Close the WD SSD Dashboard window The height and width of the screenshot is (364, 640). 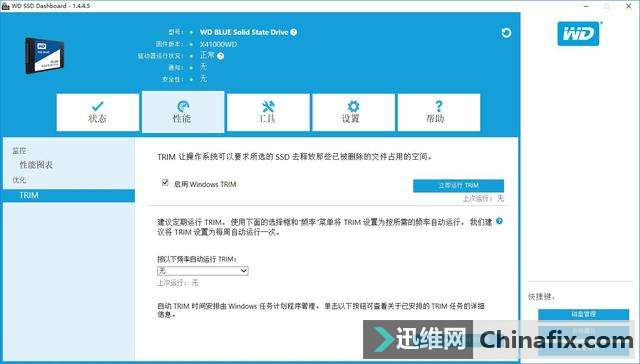629,6
